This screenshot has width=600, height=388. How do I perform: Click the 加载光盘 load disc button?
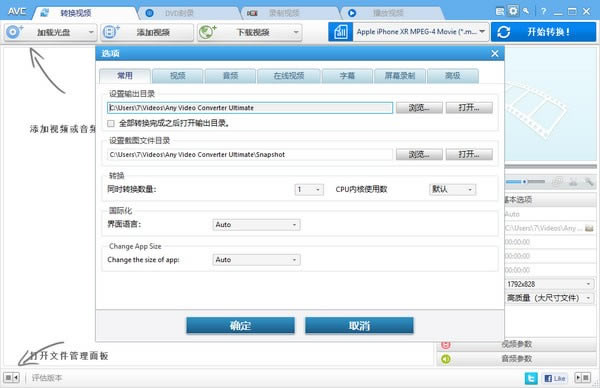tap(51, 32)
